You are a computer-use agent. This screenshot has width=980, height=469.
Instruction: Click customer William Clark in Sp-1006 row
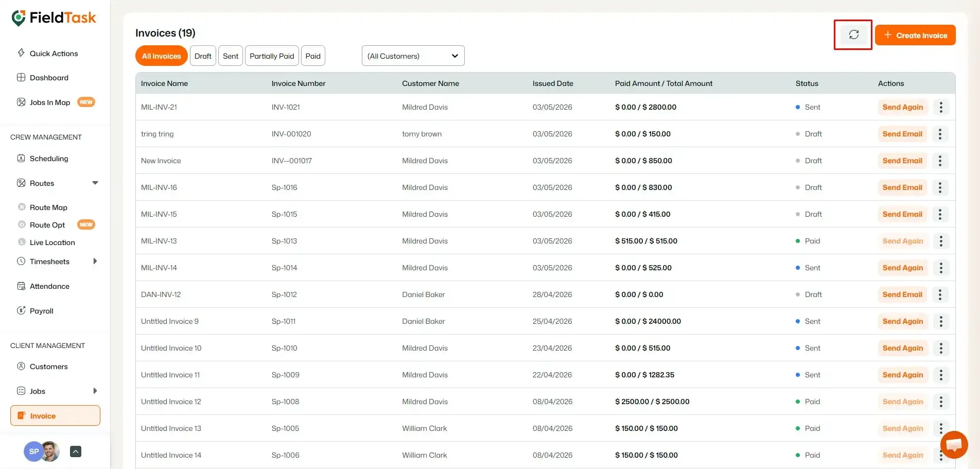pos(425,455)
